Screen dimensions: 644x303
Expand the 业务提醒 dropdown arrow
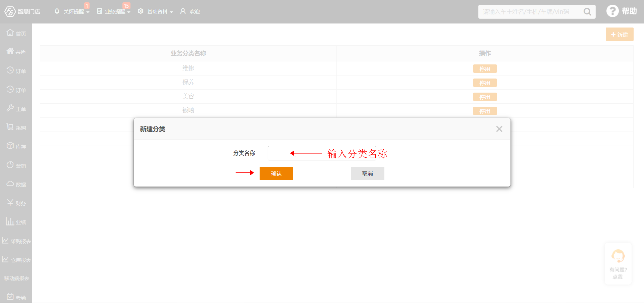[x=129, y=12]
